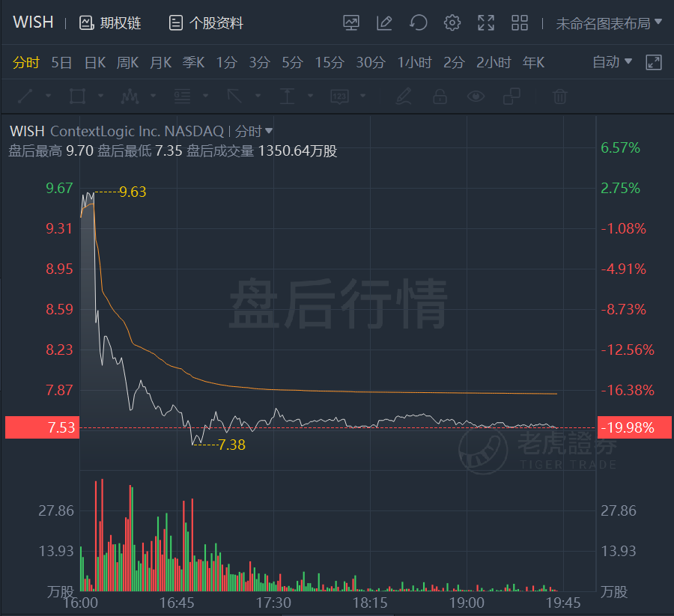The image size is (674, 616).
Task: Open the 分时 chart type dropdown arrow
Action: [269, 130]
